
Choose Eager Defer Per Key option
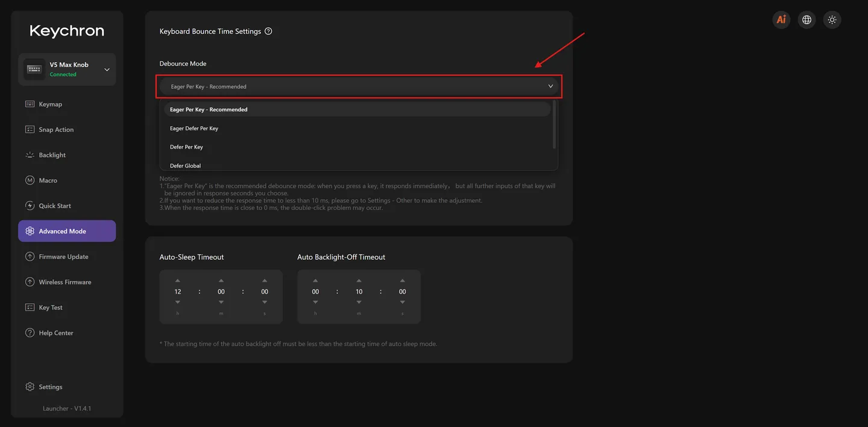tap(357, 128)
